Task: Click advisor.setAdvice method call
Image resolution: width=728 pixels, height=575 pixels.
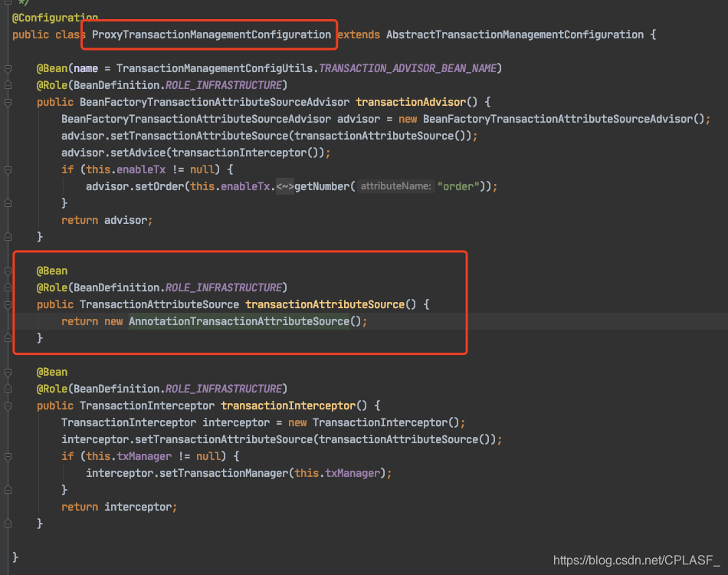Action: pos(113,153)
